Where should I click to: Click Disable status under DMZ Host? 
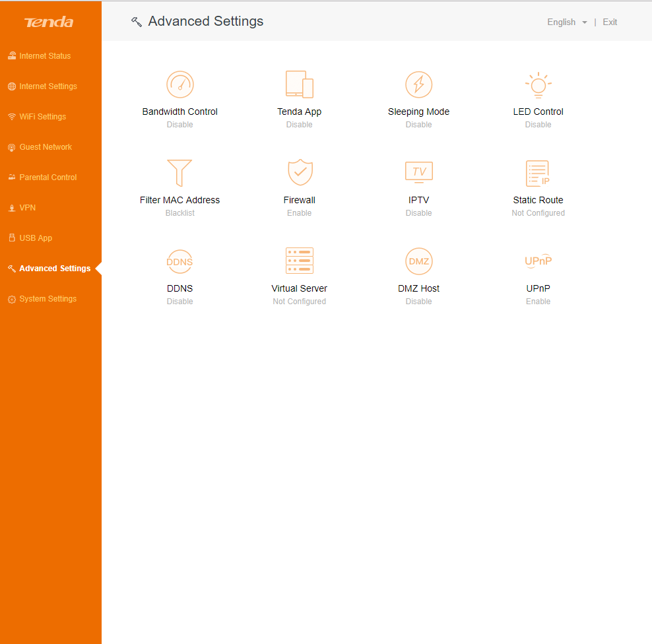pyautogui.click(x=419, y=302)
